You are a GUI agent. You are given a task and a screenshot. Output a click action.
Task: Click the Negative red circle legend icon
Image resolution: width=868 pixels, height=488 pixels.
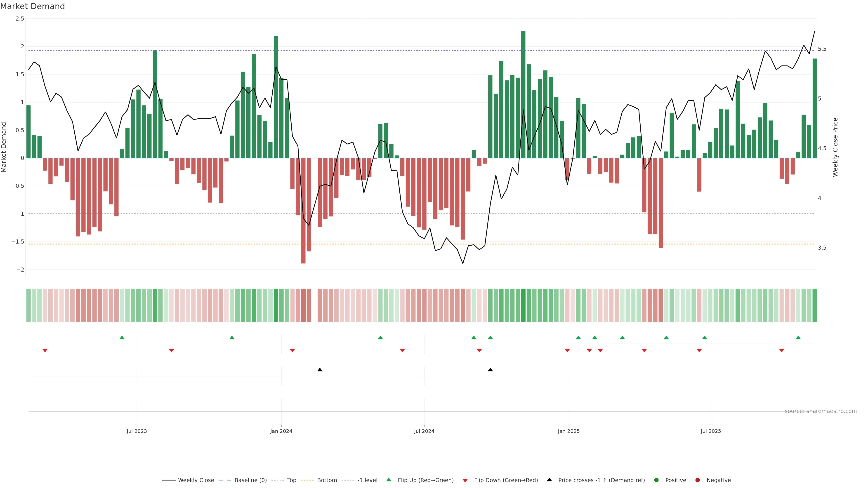698,480
